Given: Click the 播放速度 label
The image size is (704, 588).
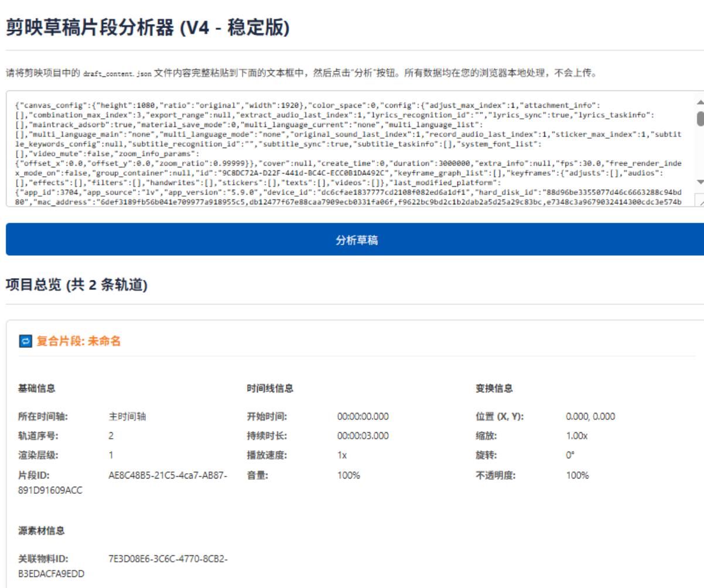Looking at the screenshot, I should (266, 454).
